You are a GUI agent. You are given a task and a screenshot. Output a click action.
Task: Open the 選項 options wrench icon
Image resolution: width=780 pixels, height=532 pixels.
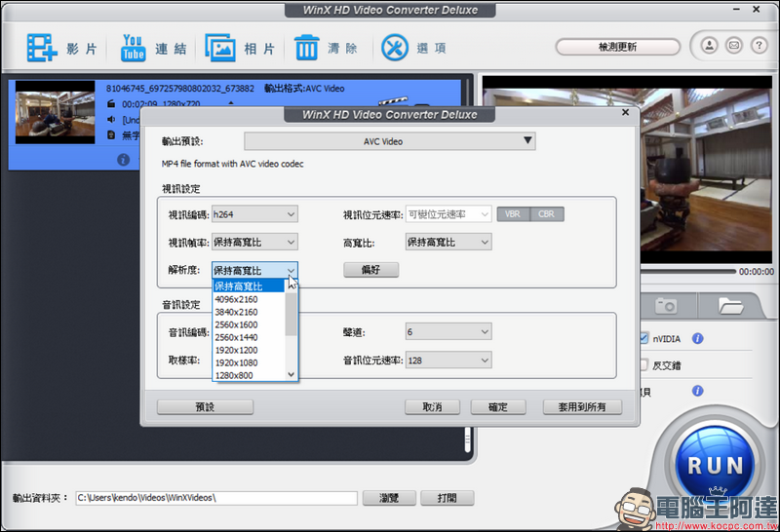394,47
